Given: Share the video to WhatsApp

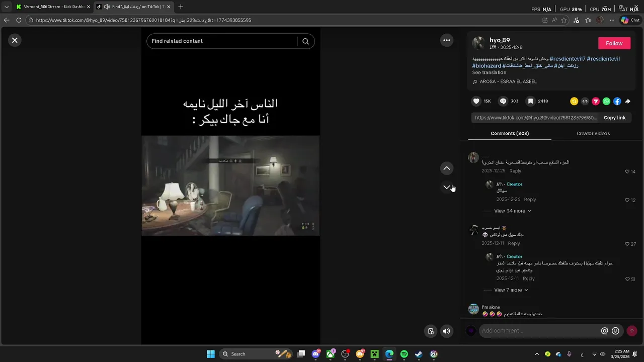Looking at the screenshot, I should [606, 101].
